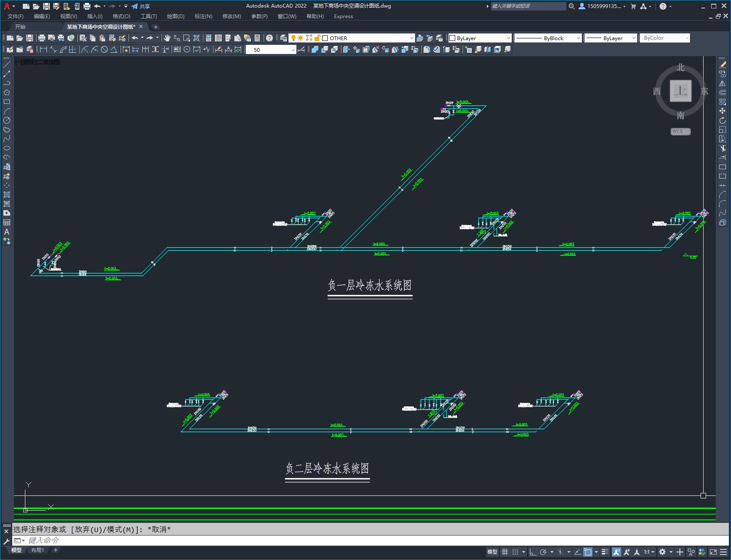Toggle polar tracking in status bar
The width and height of the screenshot is (731, 560).
click(543, 552)
